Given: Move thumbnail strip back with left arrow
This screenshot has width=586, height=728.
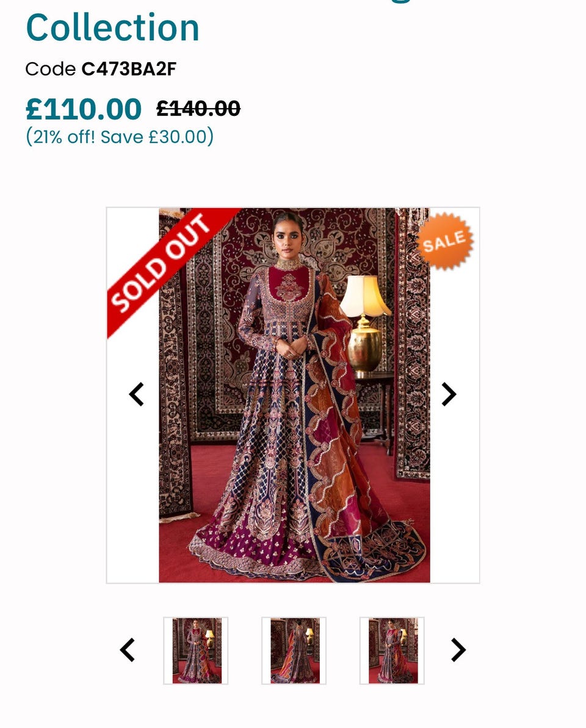Looking at the screenshot, I should (127, 650).
